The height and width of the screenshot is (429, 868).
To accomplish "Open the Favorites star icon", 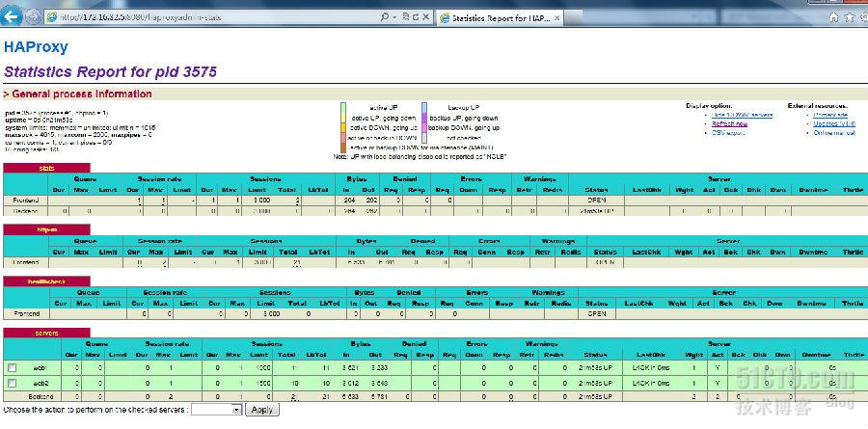I will pyautogui.click(x=850, y=17).
